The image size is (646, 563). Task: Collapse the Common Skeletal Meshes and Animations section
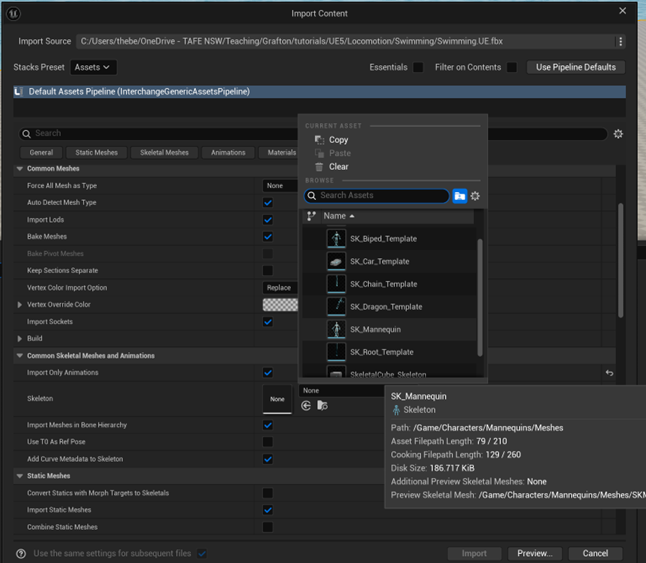[x=20, y=356]
